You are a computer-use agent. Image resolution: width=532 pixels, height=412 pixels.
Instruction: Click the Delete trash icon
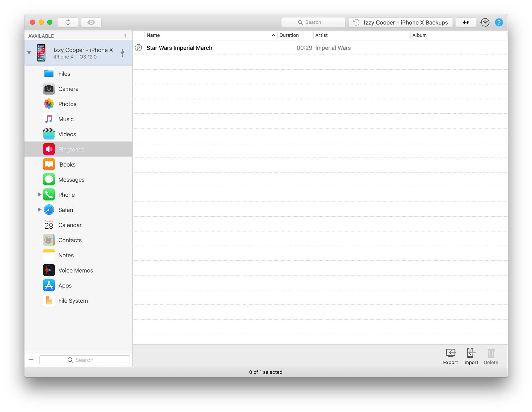[x=491, y=353]
